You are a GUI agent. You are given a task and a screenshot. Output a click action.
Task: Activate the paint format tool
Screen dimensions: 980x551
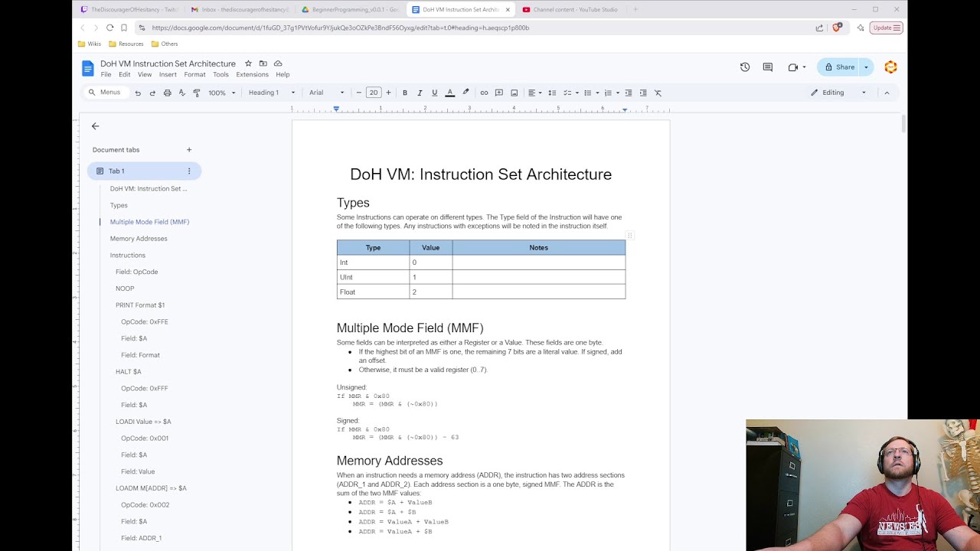pyautogui.click(x=197, y=93)
